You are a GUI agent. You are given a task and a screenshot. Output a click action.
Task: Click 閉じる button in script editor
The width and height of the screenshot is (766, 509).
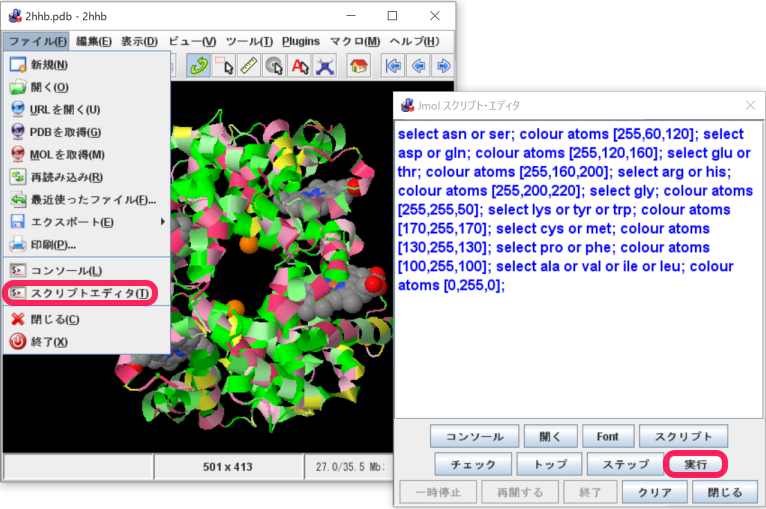[724, 492]
